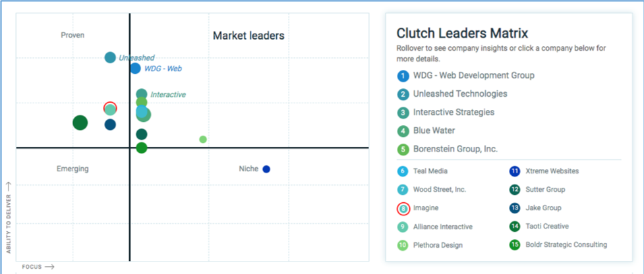Click the number 2 badge beside Unleashed Technologies
Screen dimensions: 644x274
[403, 94]
